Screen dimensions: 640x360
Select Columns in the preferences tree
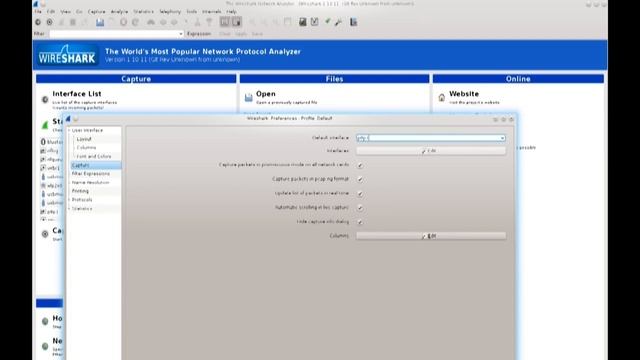click(x=87, y=147)
